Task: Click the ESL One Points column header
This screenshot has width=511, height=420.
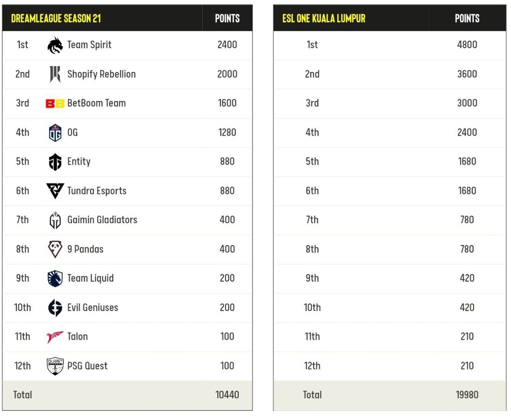Action: point(467,18)
